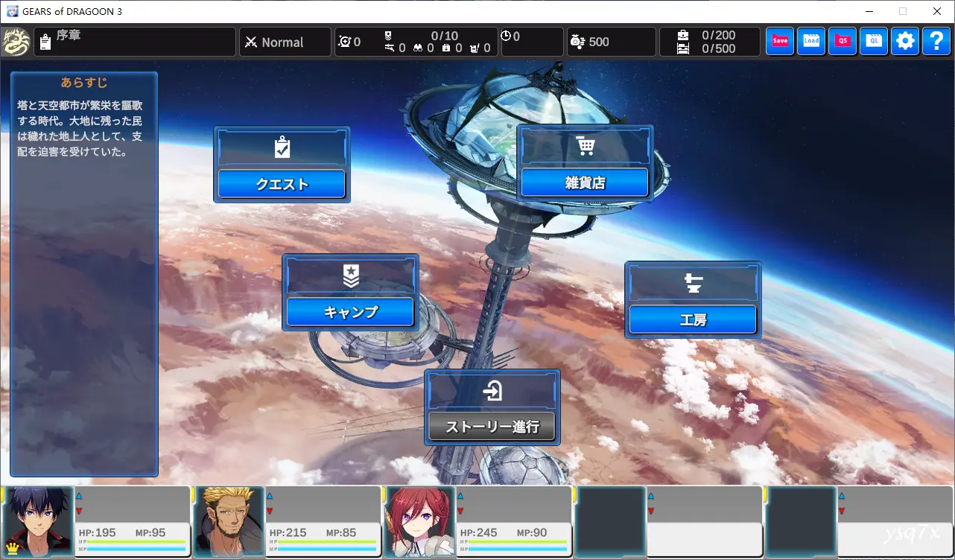The width and height of the screenshot is (955, 560).
Task: Select the red-haired girl portrait
Action: point(419,521)
